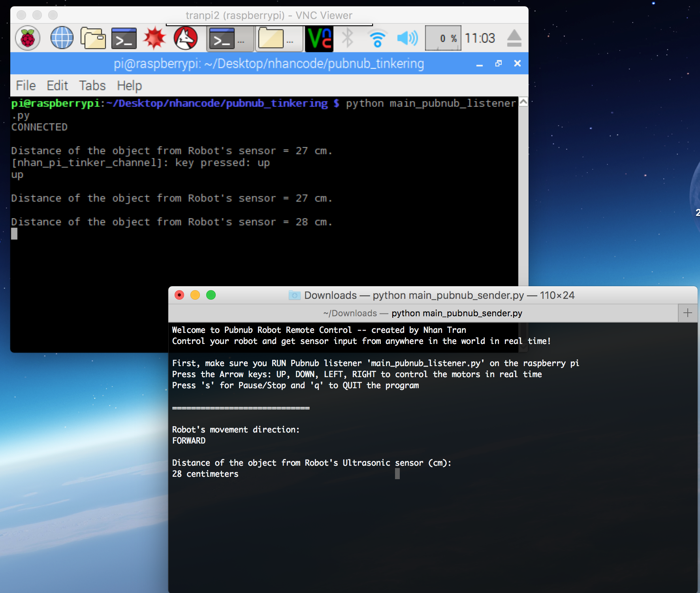Switch to the folder taskbar window button
700x593 pixels.
click(280, 39)
